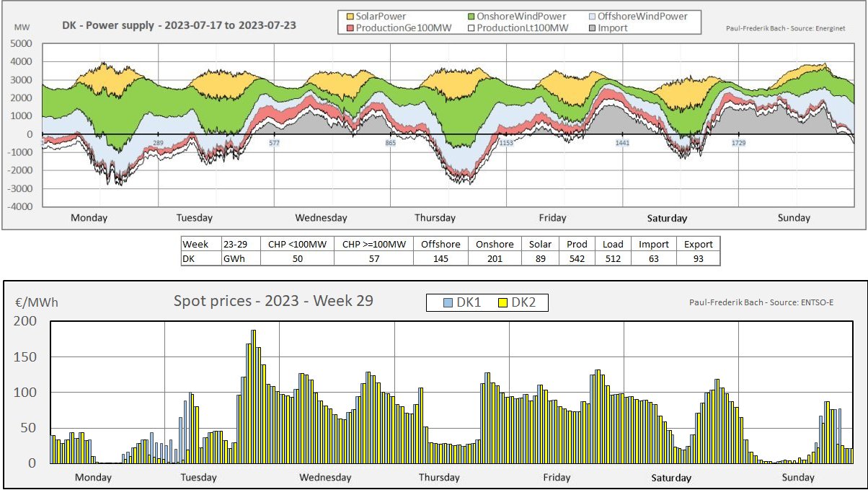The image size is (868, 490).
Task: Click the Export value 93 in the table
Action: click(x=698, y=258)
